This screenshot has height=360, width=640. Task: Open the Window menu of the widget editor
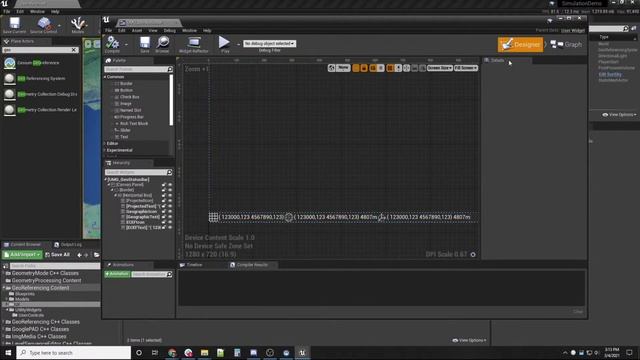click(x=189, y=31)
